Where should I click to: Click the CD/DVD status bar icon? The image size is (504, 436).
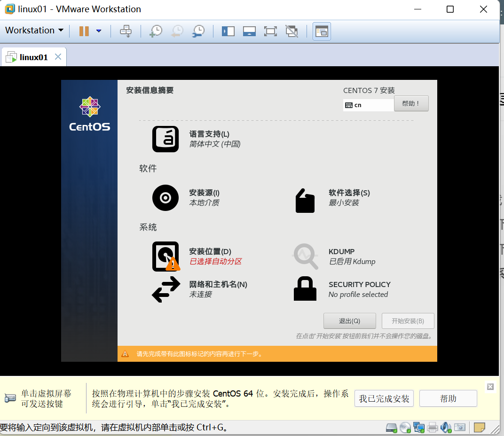click(x=405, y=428)
